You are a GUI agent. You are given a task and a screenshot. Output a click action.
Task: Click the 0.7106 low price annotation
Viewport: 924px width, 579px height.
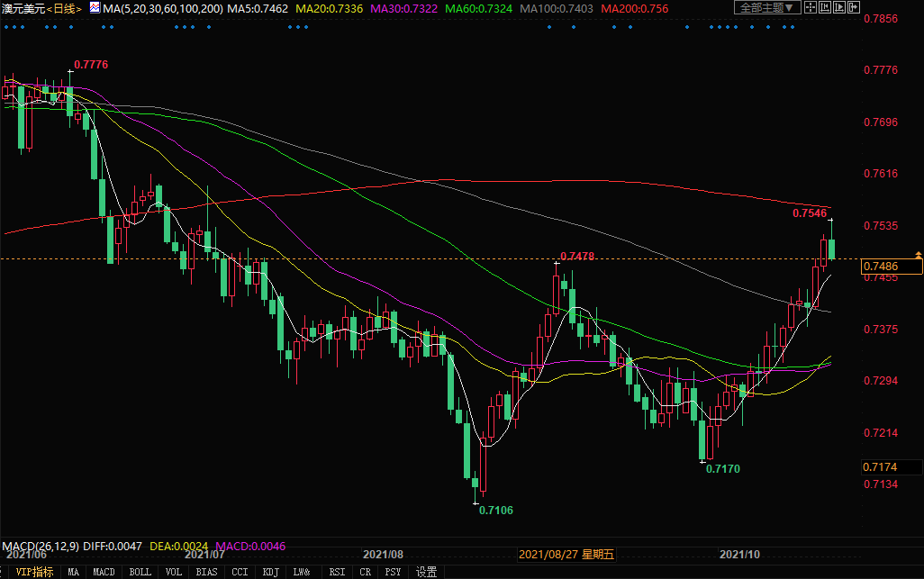[x=496, y=511]
